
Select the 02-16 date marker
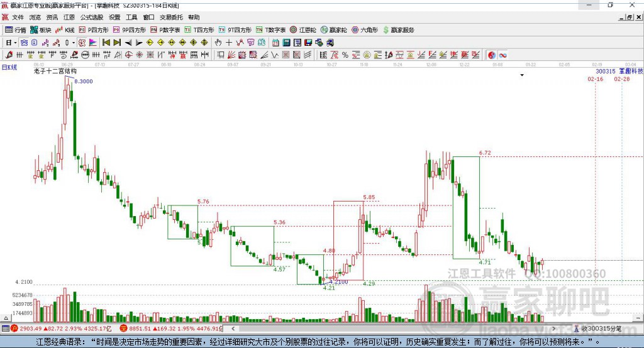tap(595, 79)
